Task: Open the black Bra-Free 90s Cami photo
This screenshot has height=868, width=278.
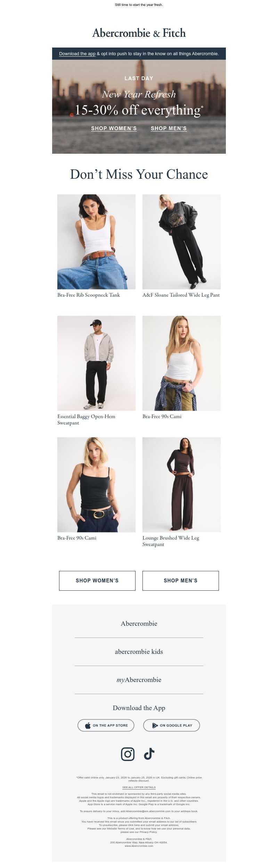Action: 96,484
